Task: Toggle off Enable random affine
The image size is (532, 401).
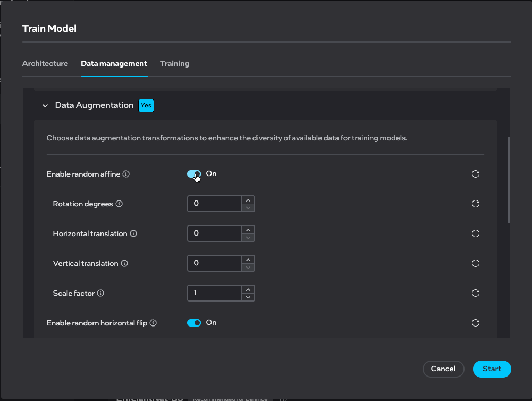Action: pos(194,174)
